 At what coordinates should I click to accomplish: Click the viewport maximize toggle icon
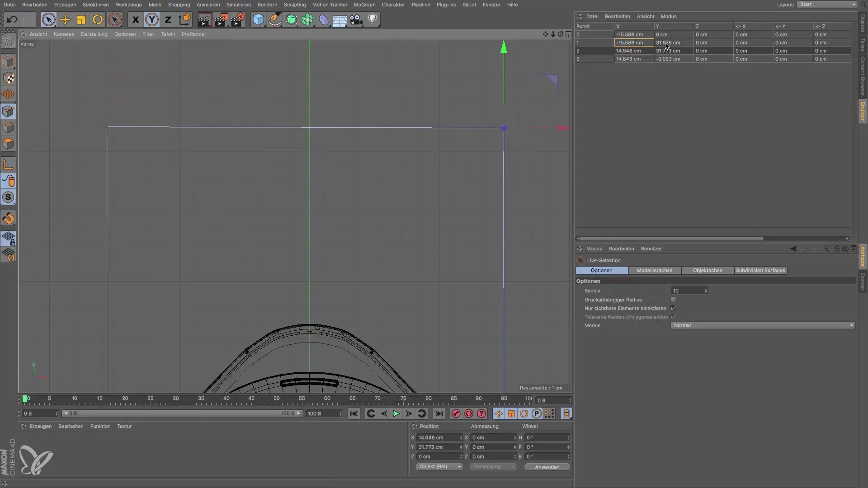tap(568, 34)
